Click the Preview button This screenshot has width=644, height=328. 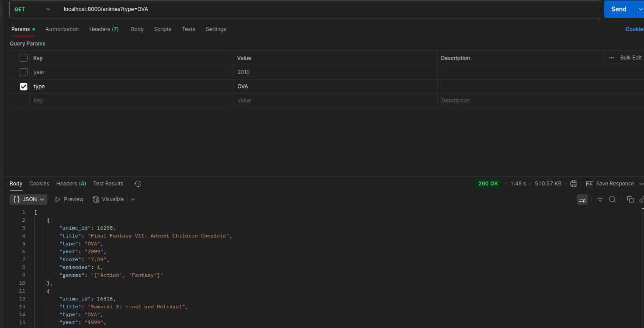[x=69, y=199]
